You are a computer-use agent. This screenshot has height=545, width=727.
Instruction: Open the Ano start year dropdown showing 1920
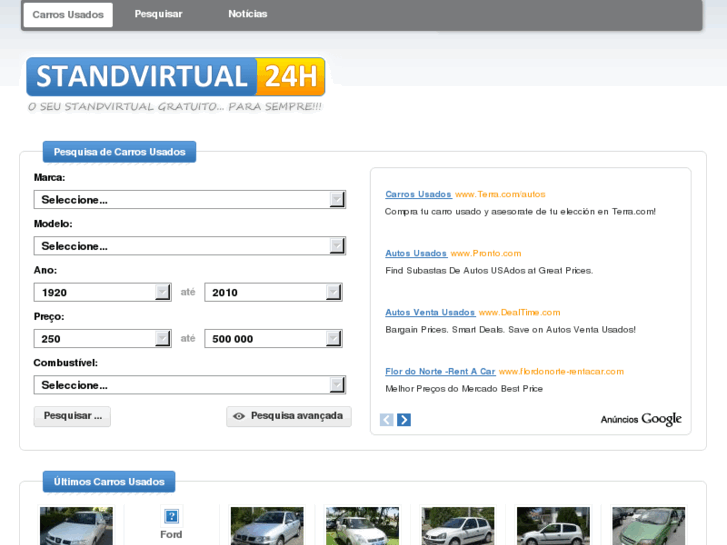pyautogui.click(x=102, y=292)
